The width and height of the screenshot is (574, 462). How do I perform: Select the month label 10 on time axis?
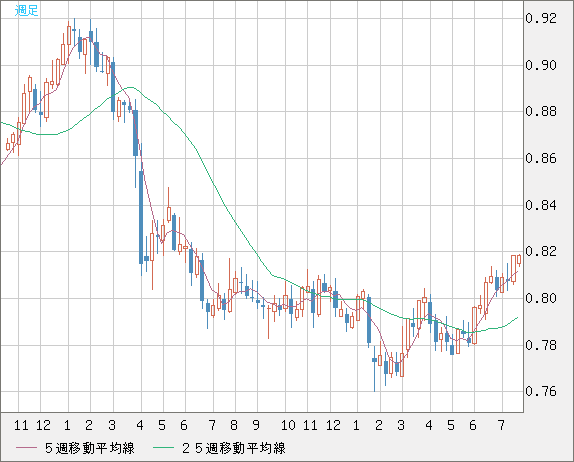pyautogui.click(x=288, y=425)
